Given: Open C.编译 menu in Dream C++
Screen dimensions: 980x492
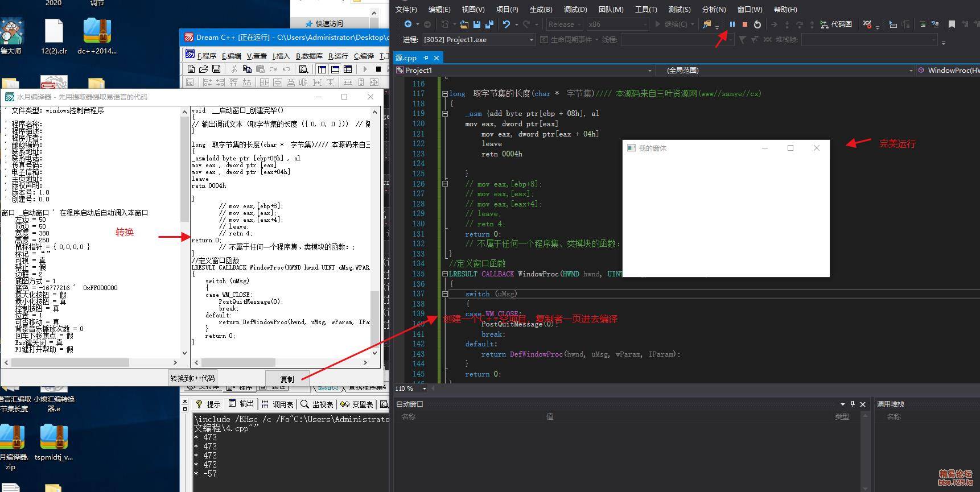Looking at the screenshot, I should pyautogui.click(x=364, y=56).
